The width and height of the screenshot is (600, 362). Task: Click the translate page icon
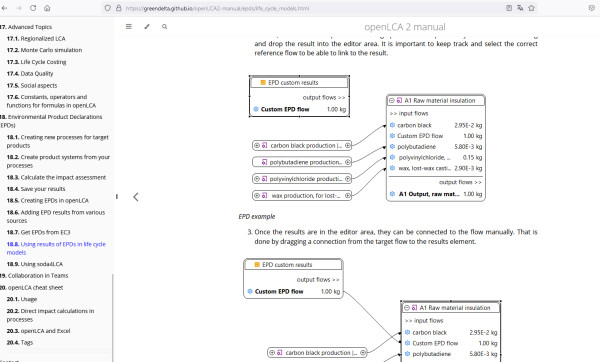pyautogui.click(x=520, y=8)
